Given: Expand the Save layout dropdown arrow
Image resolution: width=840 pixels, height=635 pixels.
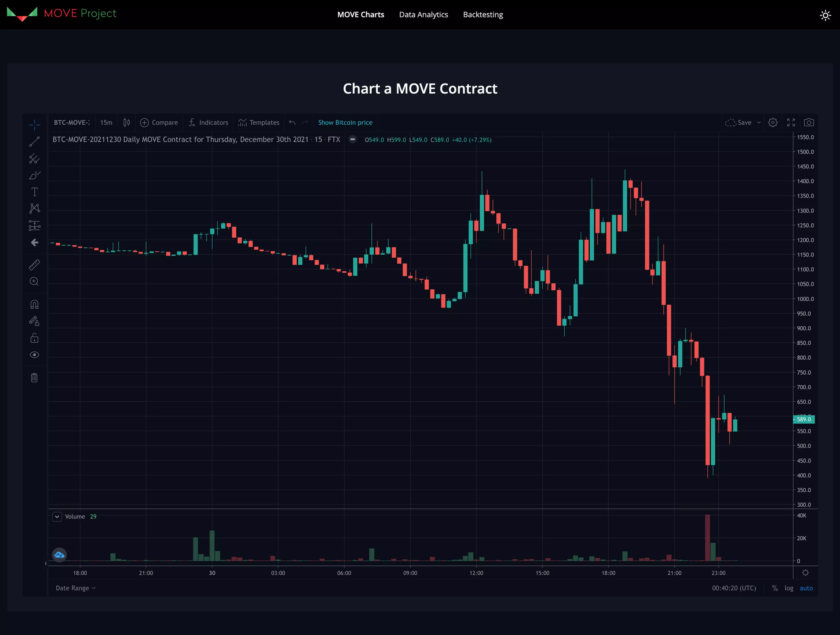Looking at the screenshot, I should coord(759,123).
